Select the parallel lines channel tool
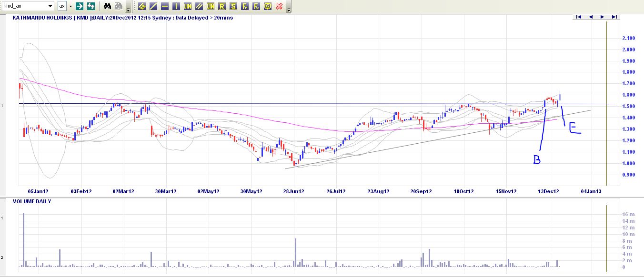The height and width of the screenshot is (277, 644). (x=199, y=6)
